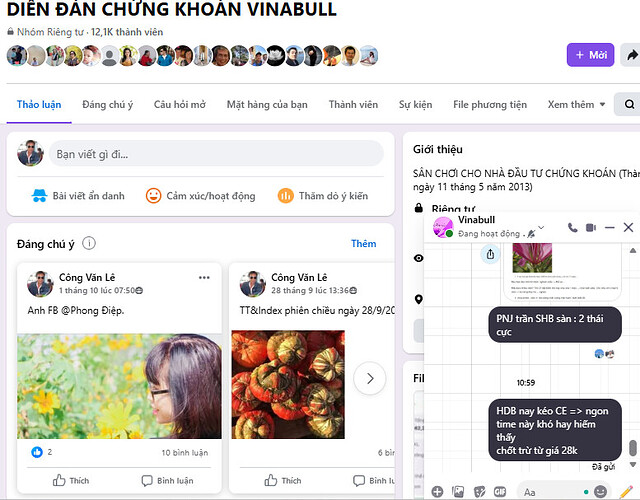Start a voice call with Vinabull
Screen dimensions: 640x500
[573, 227]
